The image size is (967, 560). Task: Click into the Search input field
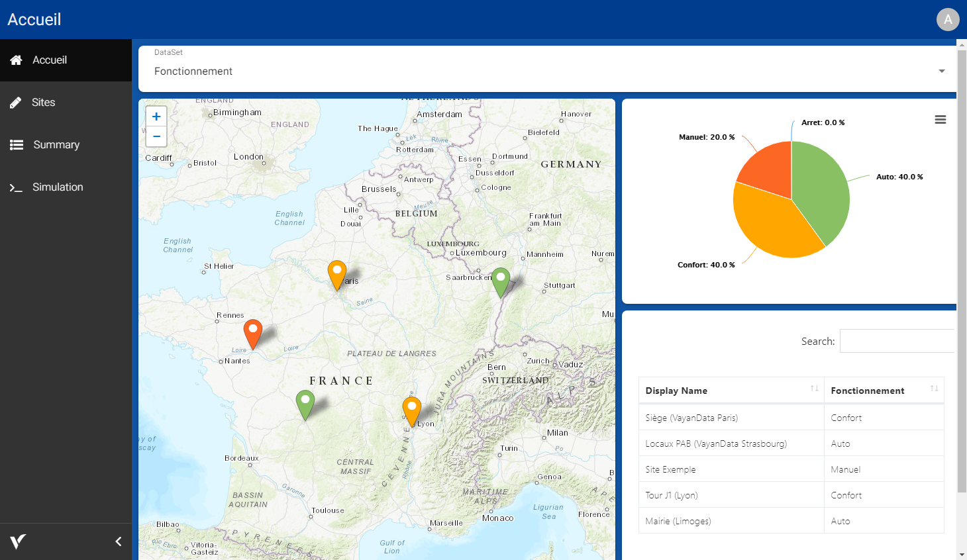[x=896, y=341]
